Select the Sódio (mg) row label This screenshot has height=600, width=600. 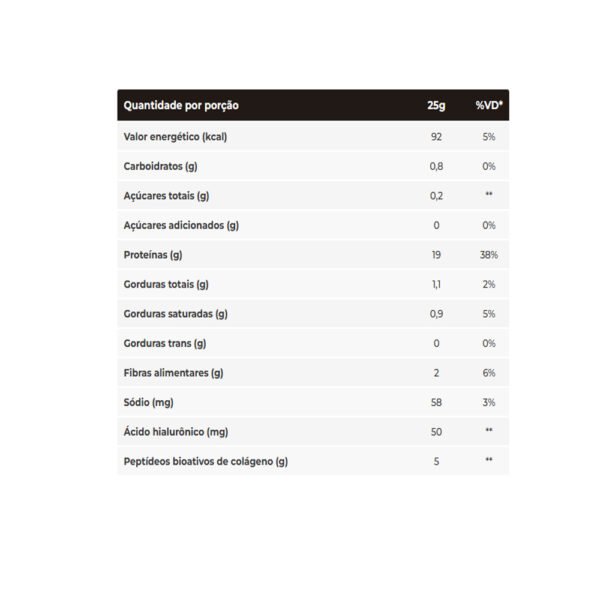(x=148, y=403)
